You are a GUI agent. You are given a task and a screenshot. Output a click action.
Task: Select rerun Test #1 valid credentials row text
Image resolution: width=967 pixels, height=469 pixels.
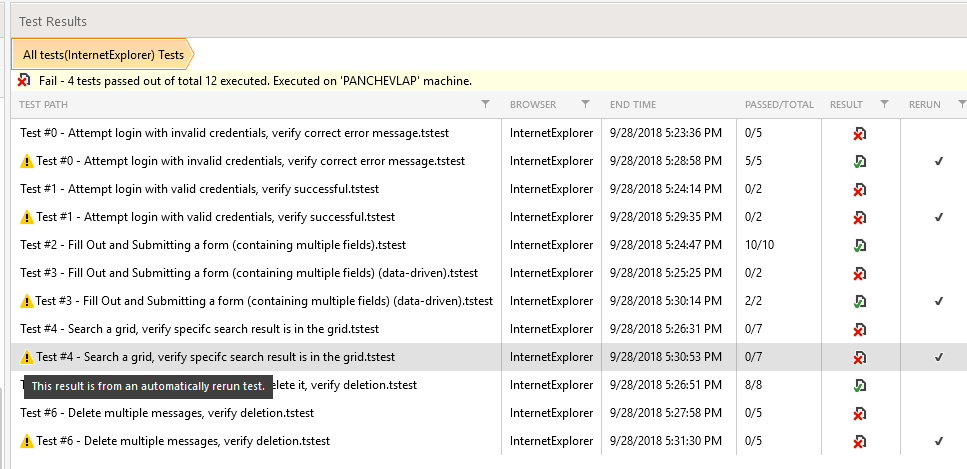pyautogui.click(x=215, y=217)
